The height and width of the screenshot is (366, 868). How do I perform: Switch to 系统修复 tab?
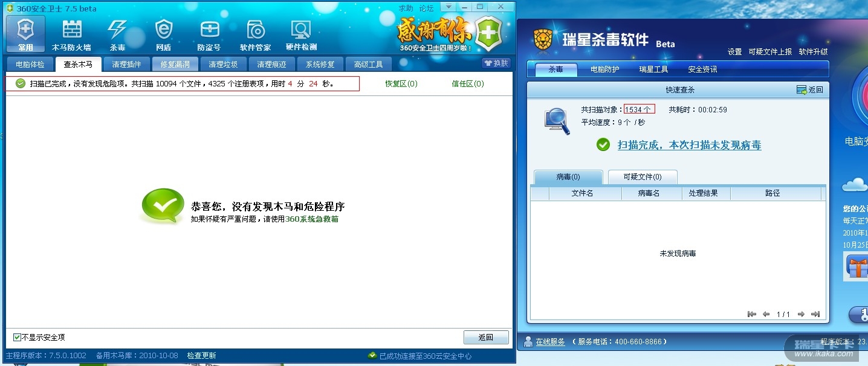(x=320, y=65)
